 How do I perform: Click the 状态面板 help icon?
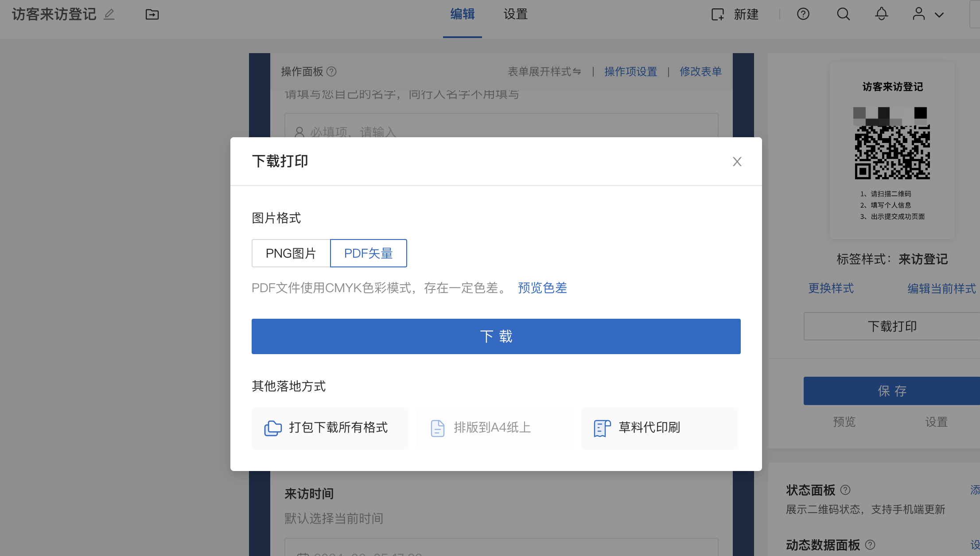845,490
